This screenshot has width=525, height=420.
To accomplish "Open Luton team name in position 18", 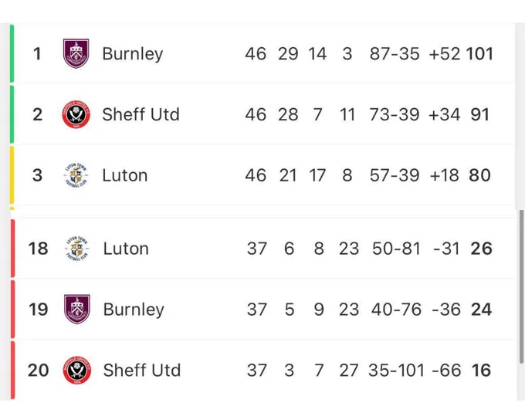I will coord(126,249).
